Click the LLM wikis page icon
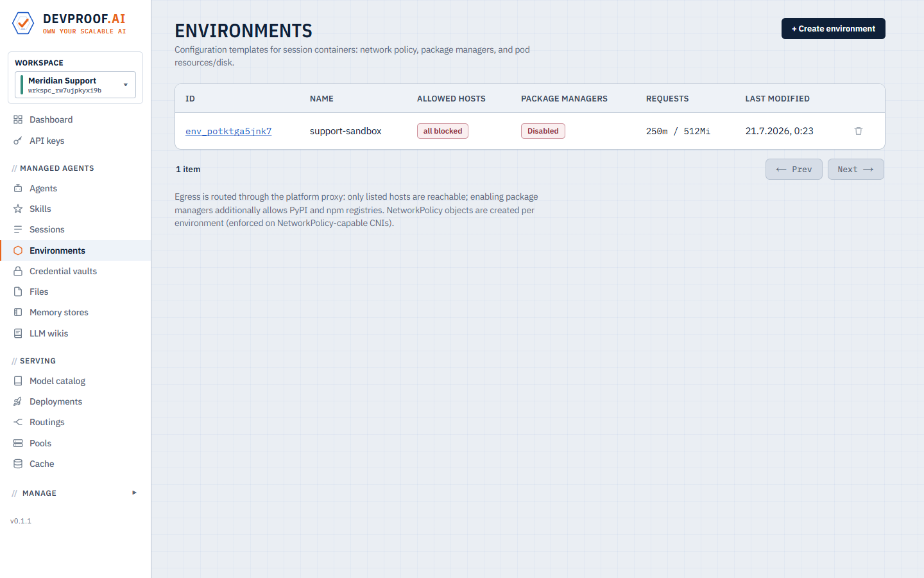The width and height of the screenshot is (924, 578). coord(18,333)
